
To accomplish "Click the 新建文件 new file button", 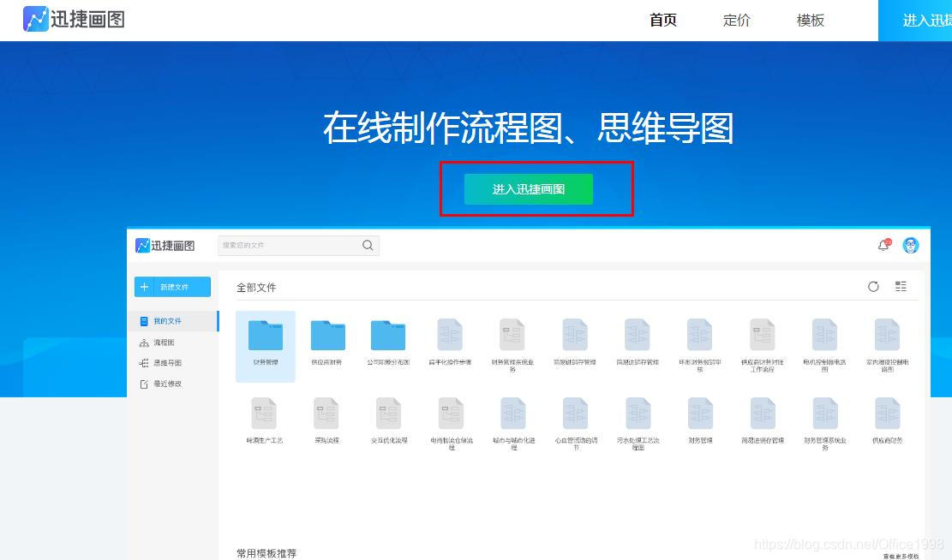I will point(172,287).
